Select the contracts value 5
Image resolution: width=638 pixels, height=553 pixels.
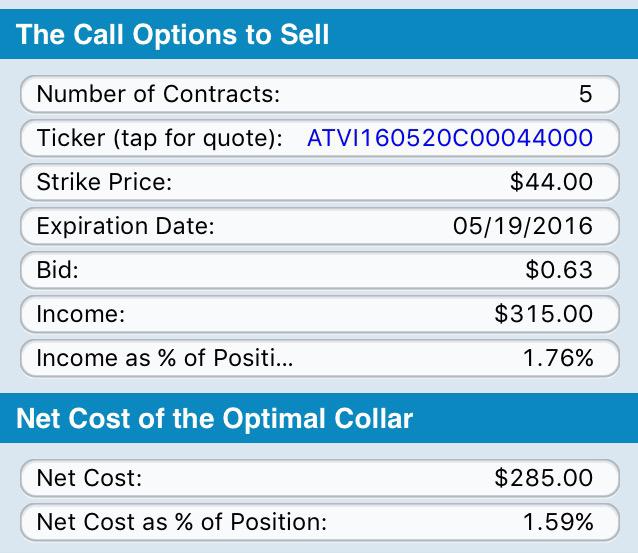[x=585, y=94]
